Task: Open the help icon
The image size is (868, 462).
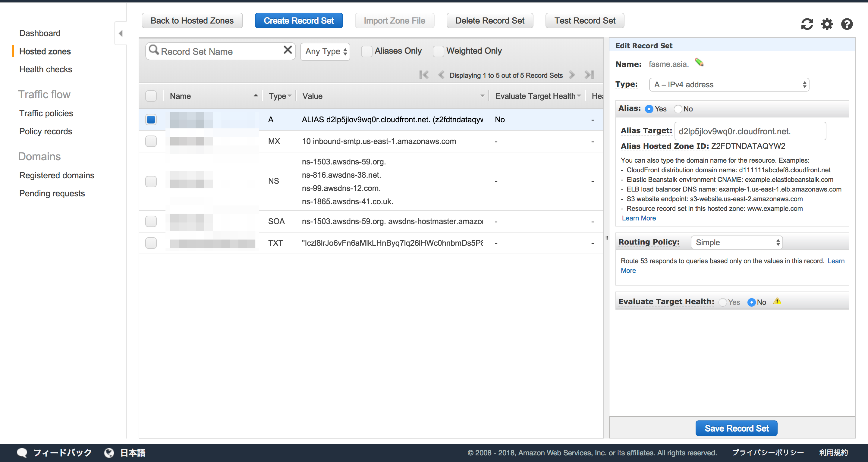Action: [x=847, y=23]
